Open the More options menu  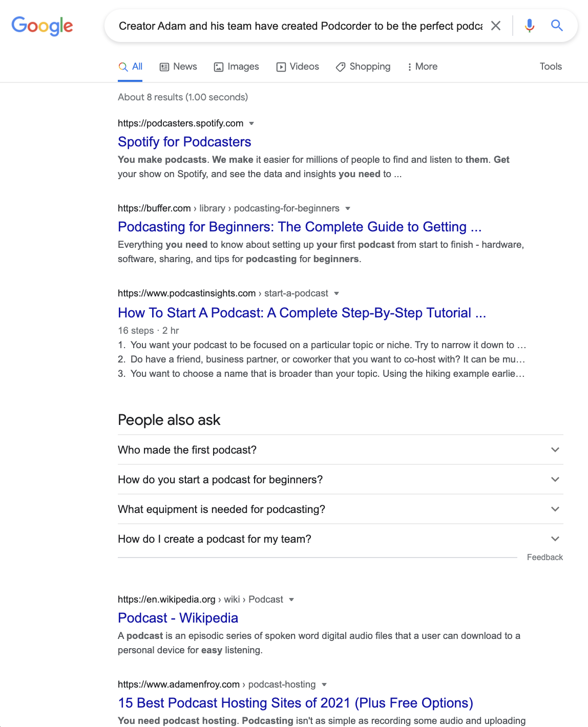tap(423, 67)
